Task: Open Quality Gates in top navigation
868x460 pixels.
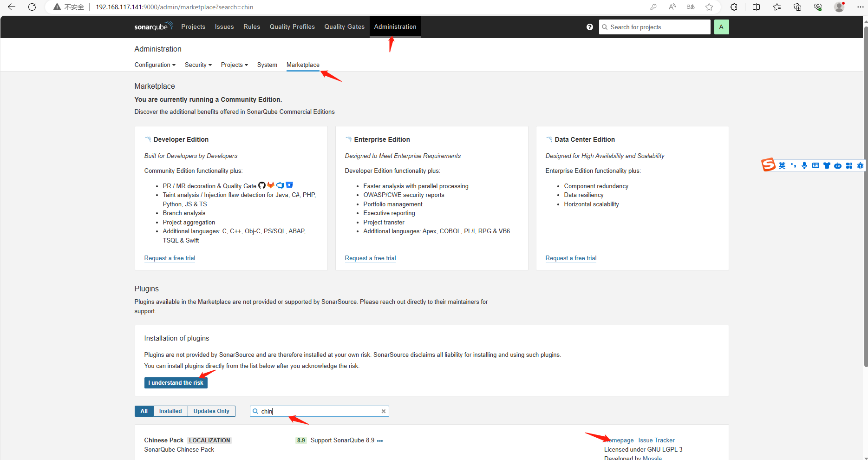Action: coord(345,26)
